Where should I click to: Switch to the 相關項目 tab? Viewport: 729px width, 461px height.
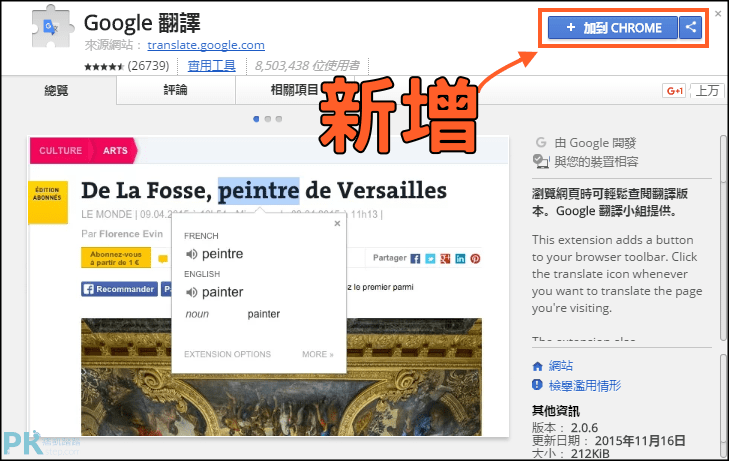coord(294,90)
